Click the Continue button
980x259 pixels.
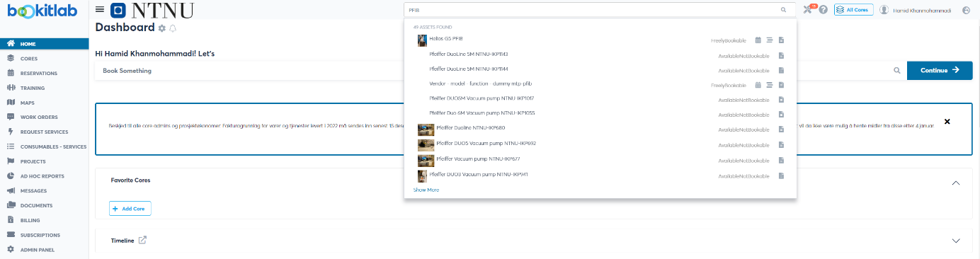tap(940, 70)
